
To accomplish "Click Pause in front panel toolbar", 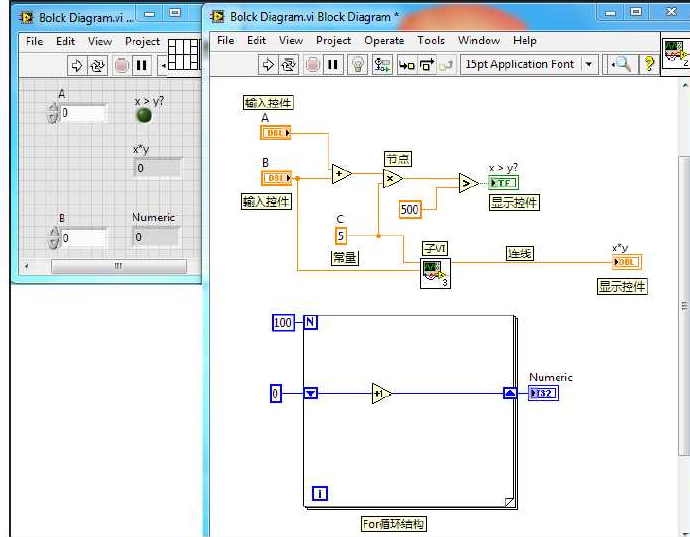I will [x=142, y=66].
